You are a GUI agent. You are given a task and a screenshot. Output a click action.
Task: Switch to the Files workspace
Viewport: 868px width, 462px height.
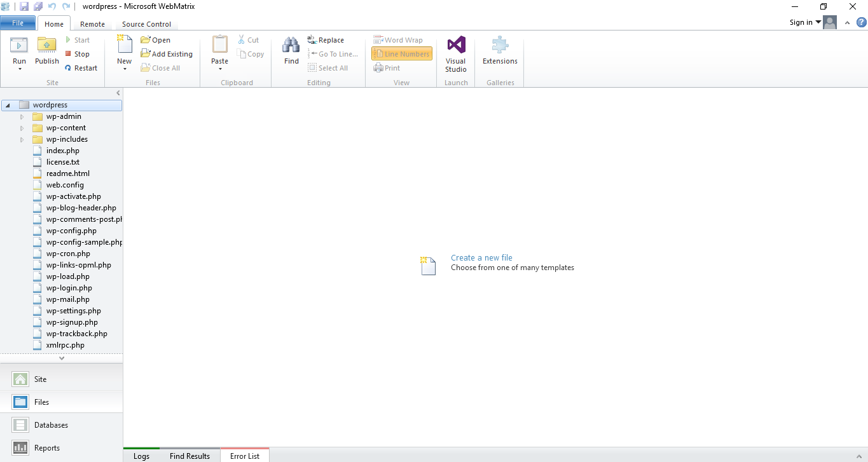pos(62,402)
